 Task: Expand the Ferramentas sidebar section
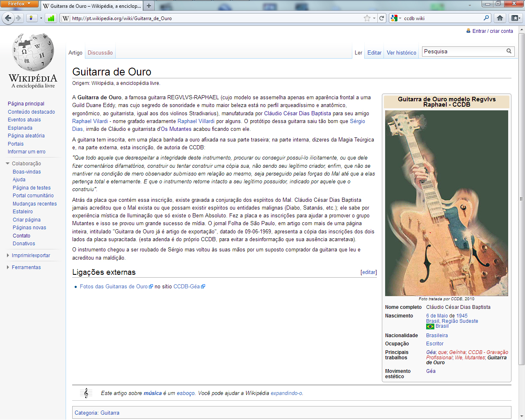(26, 267)
